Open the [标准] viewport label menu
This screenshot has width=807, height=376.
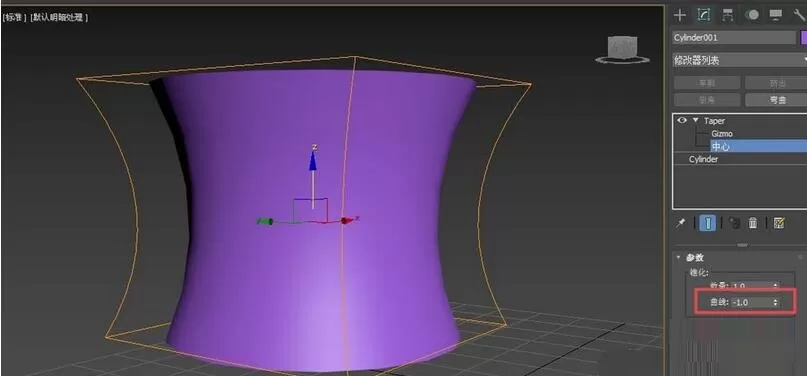[x=14, y=17]
